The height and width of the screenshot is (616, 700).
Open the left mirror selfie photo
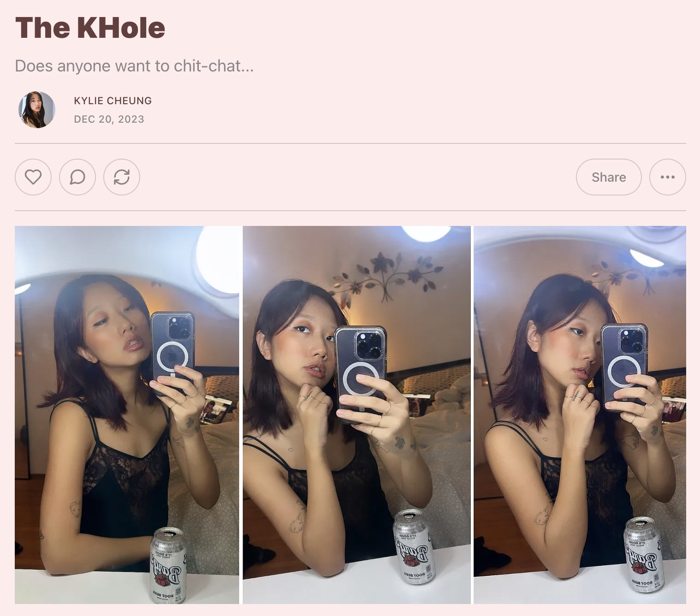pyautogui.click(x=127, y=415)
